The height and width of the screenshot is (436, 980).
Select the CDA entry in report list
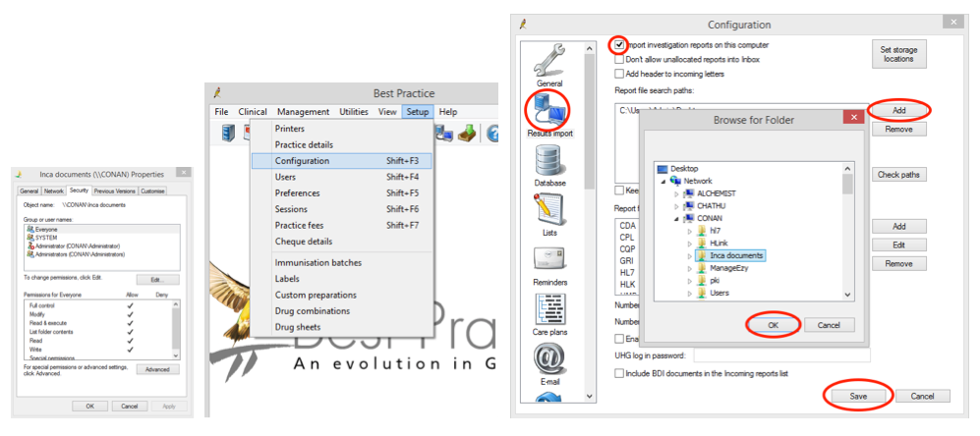pyautogui.click(x=627, y=225)
